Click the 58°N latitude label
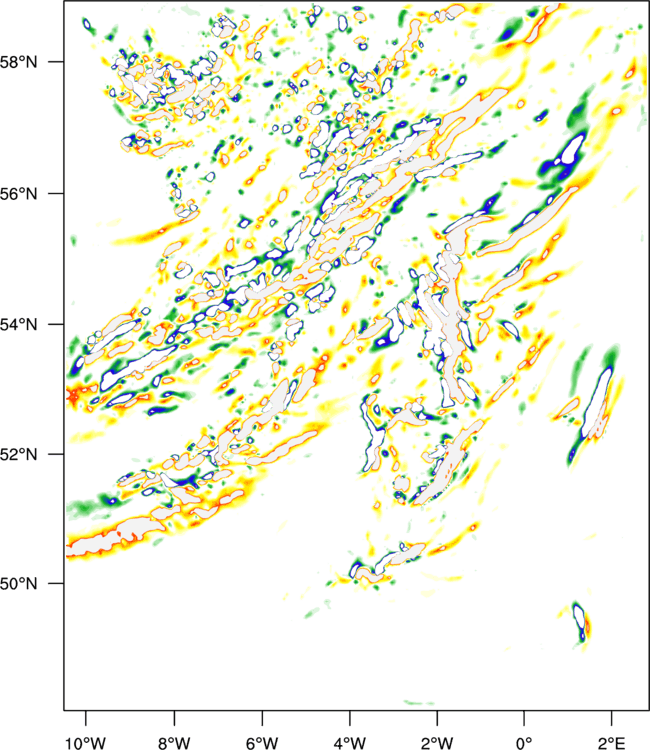 click(19, 62)
